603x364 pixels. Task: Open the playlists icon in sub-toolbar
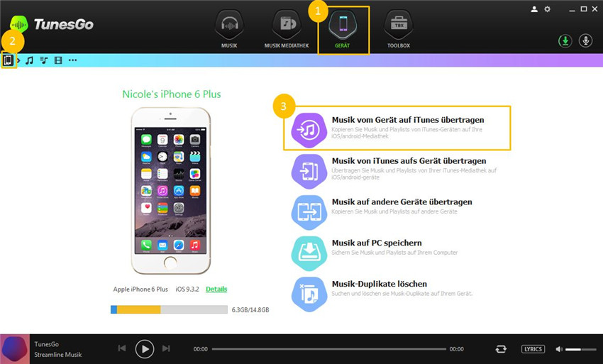click(x=44, y=60)
